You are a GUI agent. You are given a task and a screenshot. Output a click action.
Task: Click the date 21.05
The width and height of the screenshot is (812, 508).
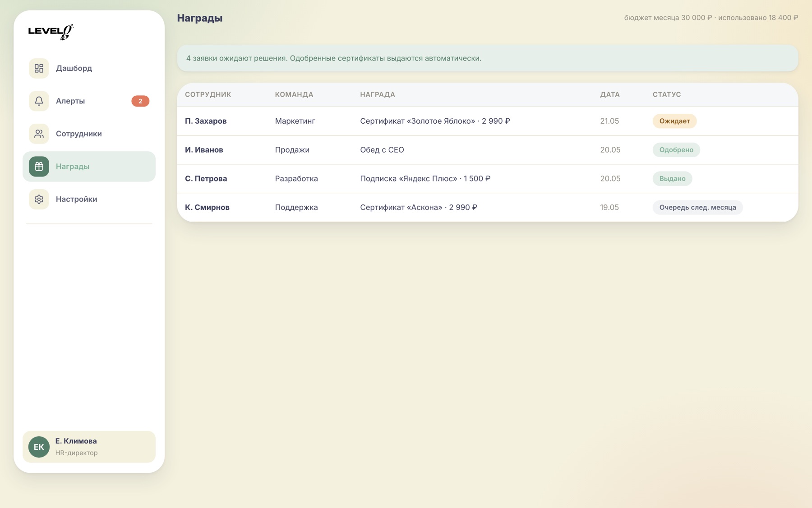pyautogui.click(x=609, y=121)
